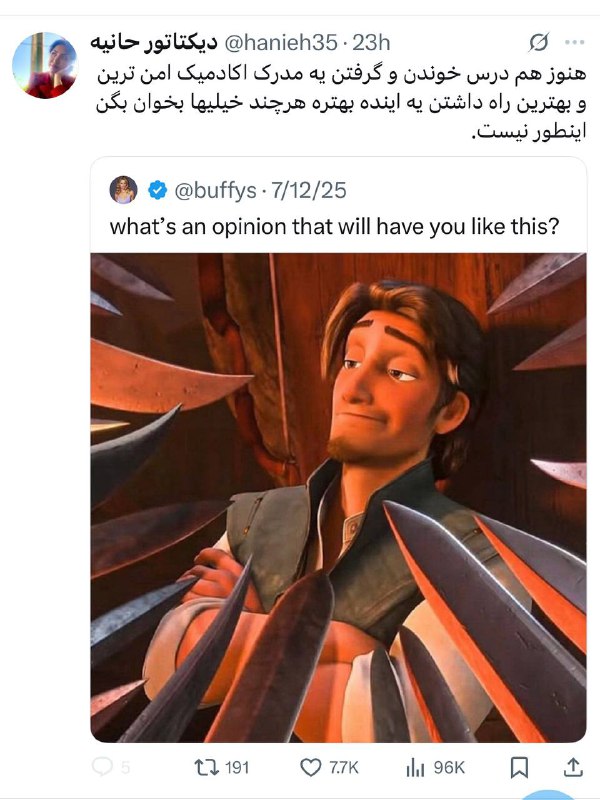600x800 pixels.
Task: Visit the @buffys handle link
Action: 215,191
